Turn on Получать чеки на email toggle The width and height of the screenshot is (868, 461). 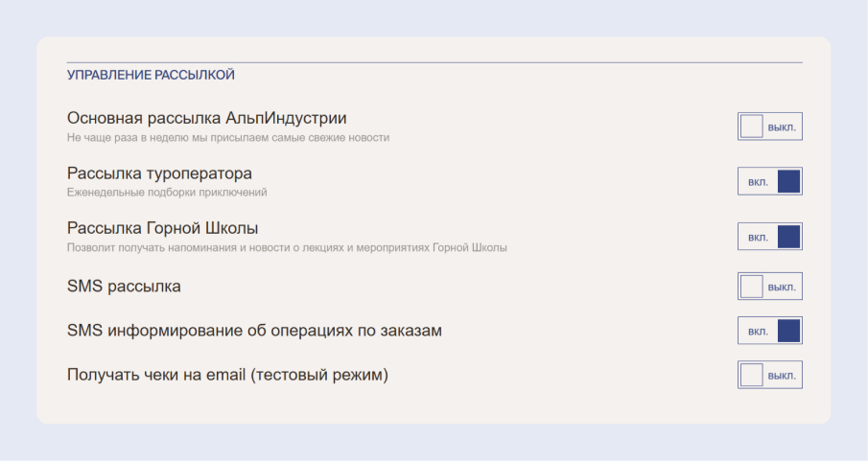pos(769,375)
